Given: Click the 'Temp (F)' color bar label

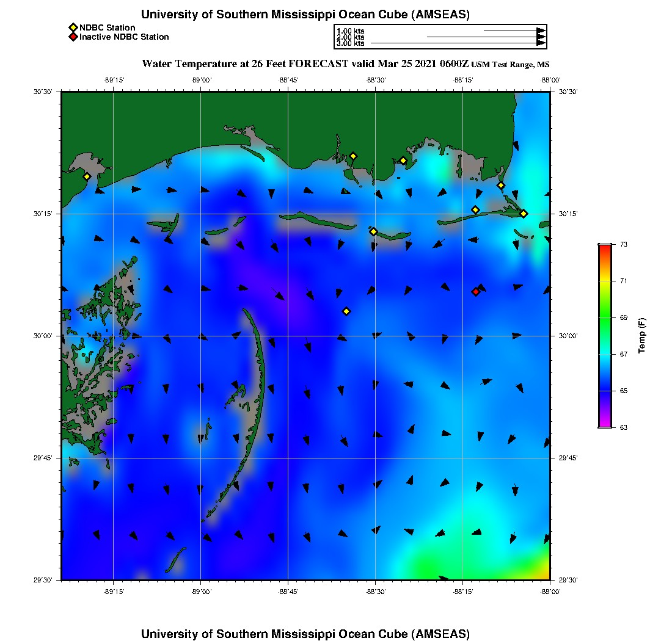Looking at the screenshot, I should pos(642,336).
